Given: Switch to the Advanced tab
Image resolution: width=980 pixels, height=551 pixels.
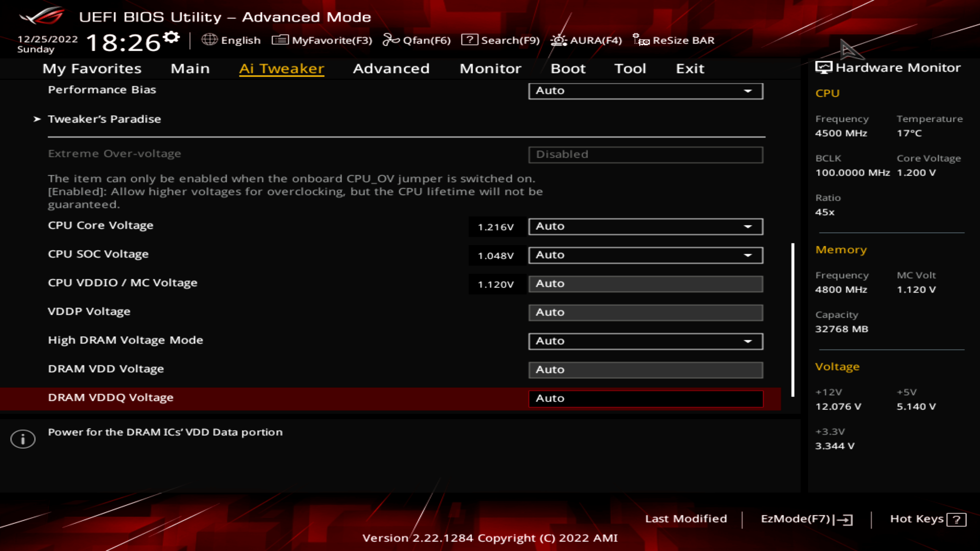Looking at the screenshot, I should (391, 68).
